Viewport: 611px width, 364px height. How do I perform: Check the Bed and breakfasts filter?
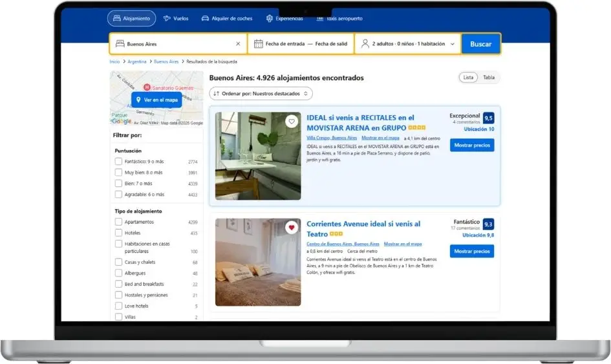coord(118,284)
